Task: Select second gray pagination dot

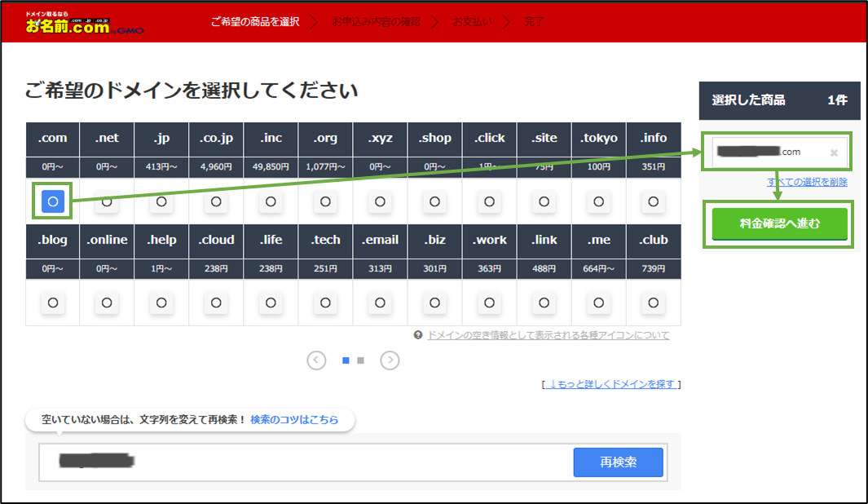Action: pyautogui.click(x=360, y=360)
